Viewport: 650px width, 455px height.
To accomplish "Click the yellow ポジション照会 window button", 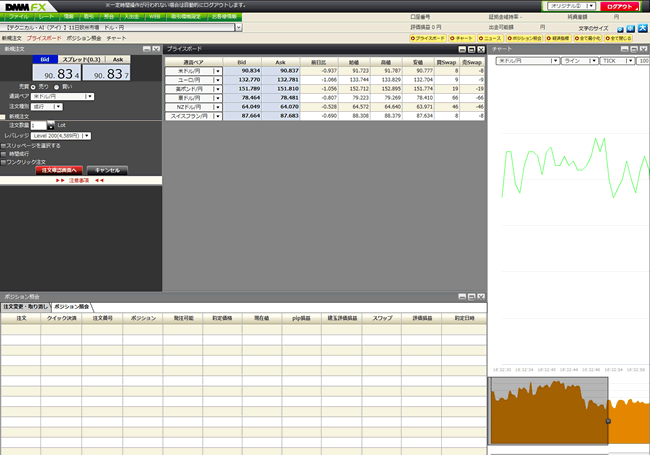I will (524, 38).
